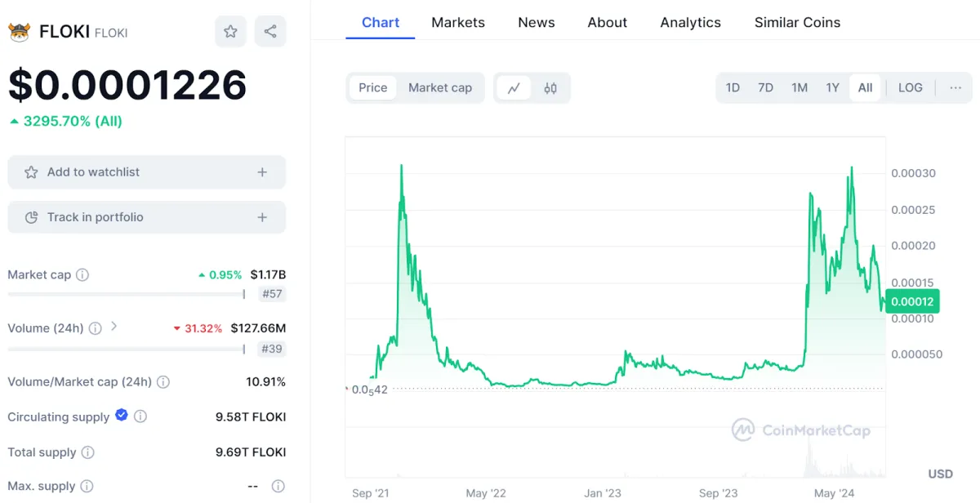980x503 pixels.
Task: Open the Markets tab
Action: tap(458, 22)
